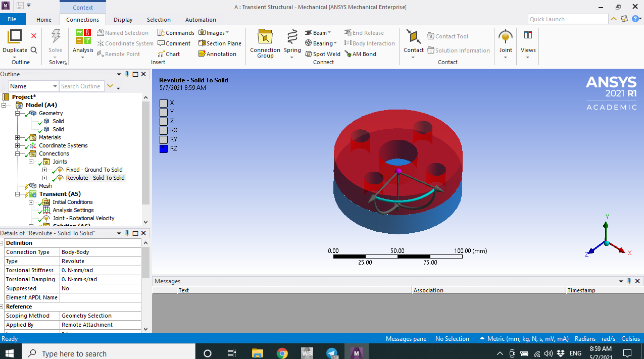Open the dropdown arrow under the Views button
This screenshot has width=644, height=359.
[x=528, y=58]
